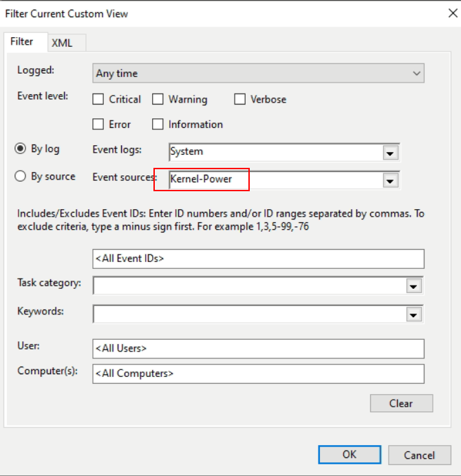461x476 pixels.
Task: Expand the Event sources dropdown arrow
Action: click(390, 180)
